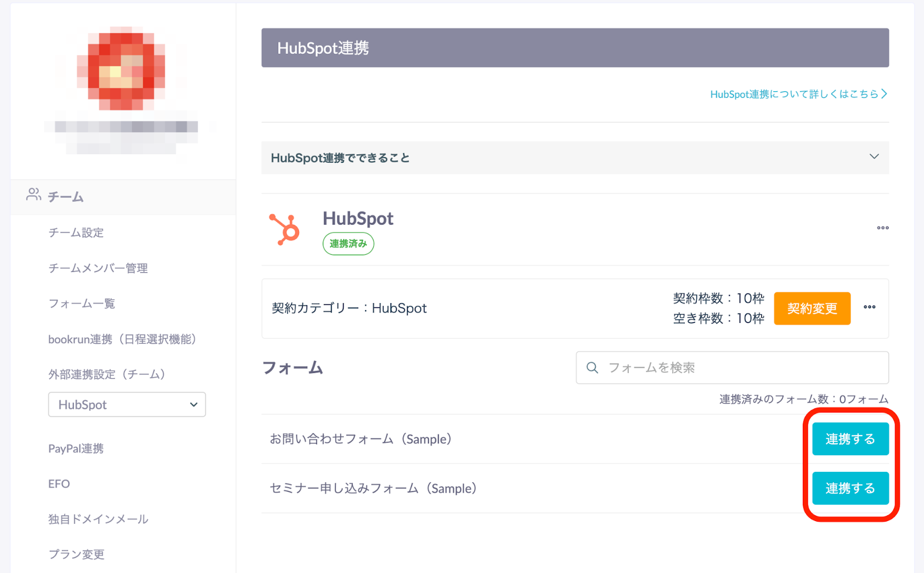This screenshot has height=573, width=924.
Task: Click セミナー申し込みフォーム（Sample） form name
Action: pos(374,488)
